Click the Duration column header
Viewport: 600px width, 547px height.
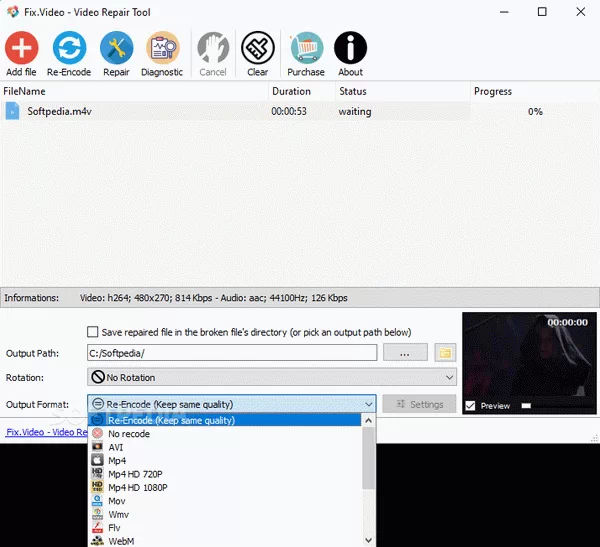302,91
